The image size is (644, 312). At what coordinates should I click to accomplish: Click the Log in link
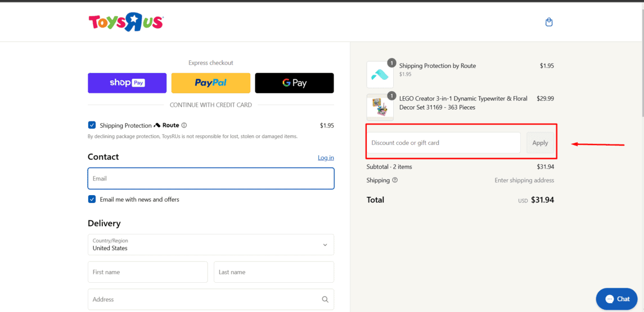point(326,157)
